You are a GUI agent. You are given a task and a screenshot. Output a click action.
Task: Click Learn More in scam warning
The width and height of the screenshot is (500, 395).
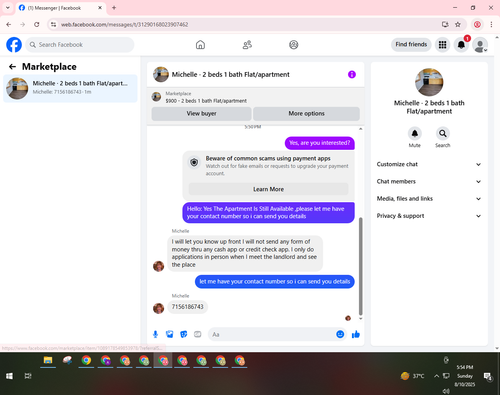268,189
